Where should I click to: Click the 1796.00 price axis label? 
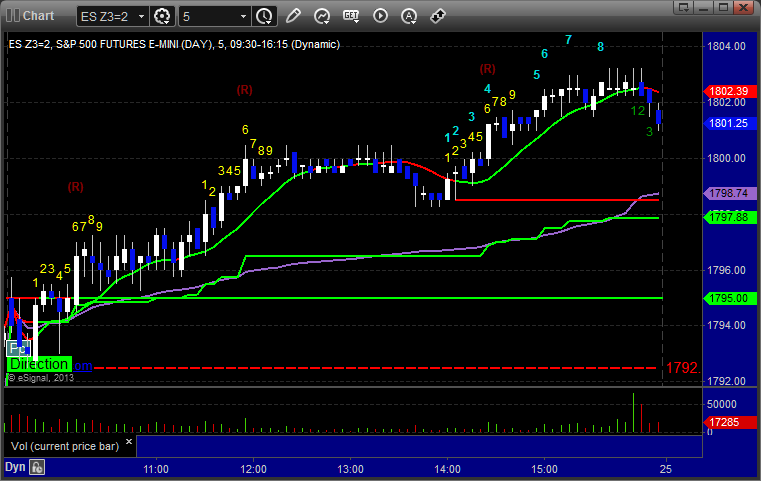pos(727,270)
